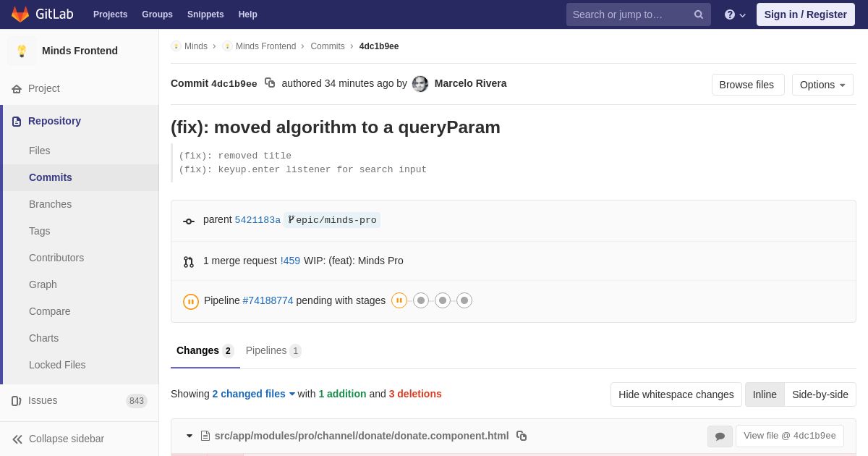Go to Contributors in the sidebar
The height and width of the screenshot is (456, 868).
pyautogui.click(x=56, y=258)
